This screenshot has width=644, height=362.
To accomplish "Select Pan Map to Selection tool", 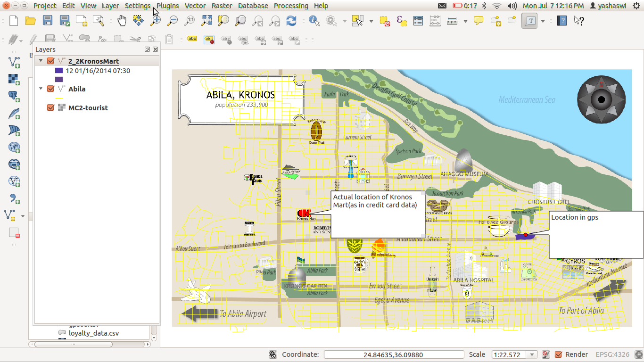I will (138, 21).
